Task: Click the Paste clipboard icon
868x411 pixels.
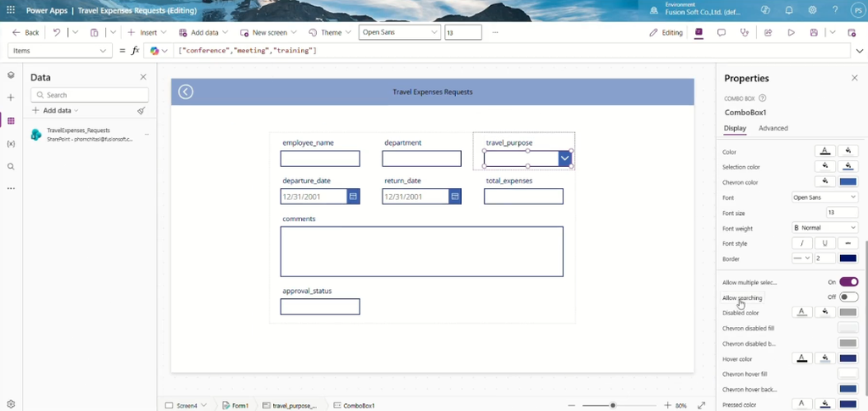Action: pyautogui.click(x=94, y=33)
